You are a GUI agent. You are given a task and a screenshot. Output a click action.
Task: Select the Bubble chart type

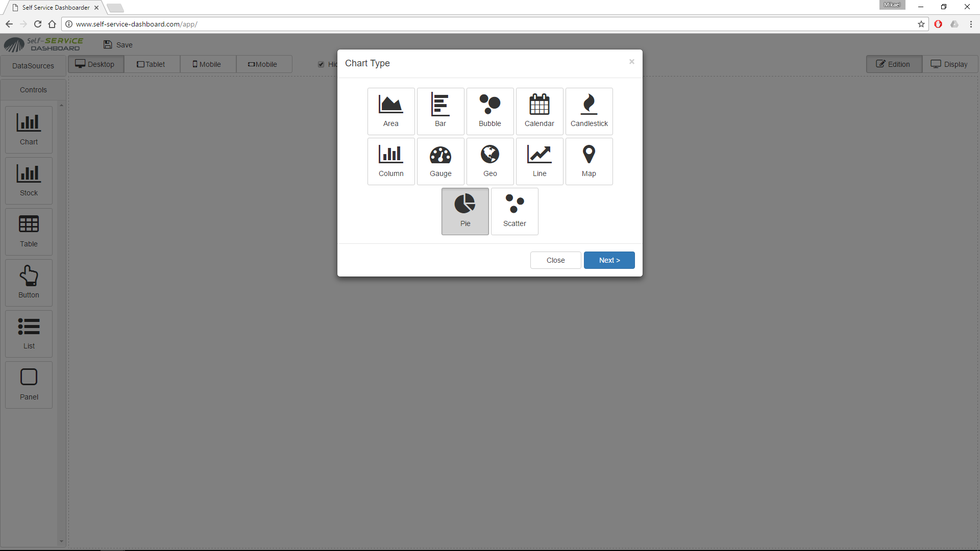(489, 110)
